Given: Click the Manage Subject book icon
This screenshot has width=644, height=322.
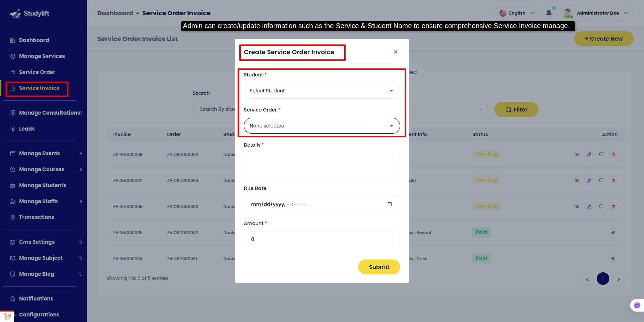Looking at the screenshot, I should coord(13,258).
